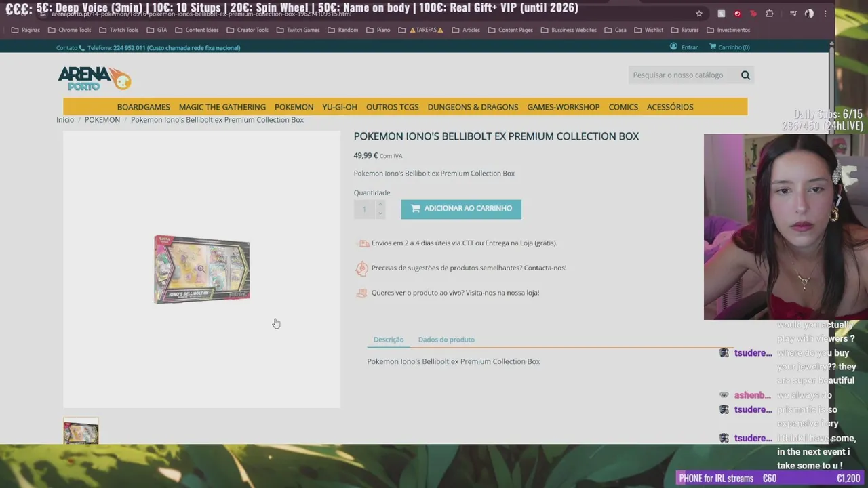Open the Páginas bookmarks folder
868x488 pixels.
26,30
